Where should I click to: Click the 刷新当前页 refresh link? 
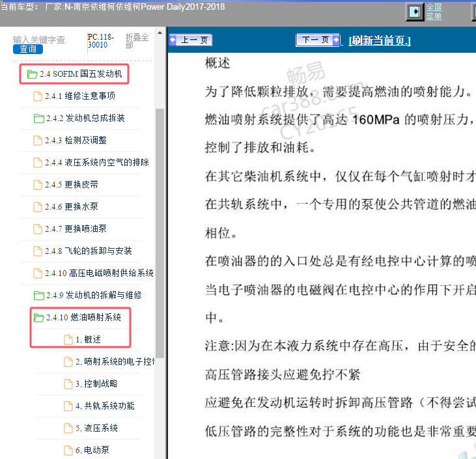coord(380,40)
